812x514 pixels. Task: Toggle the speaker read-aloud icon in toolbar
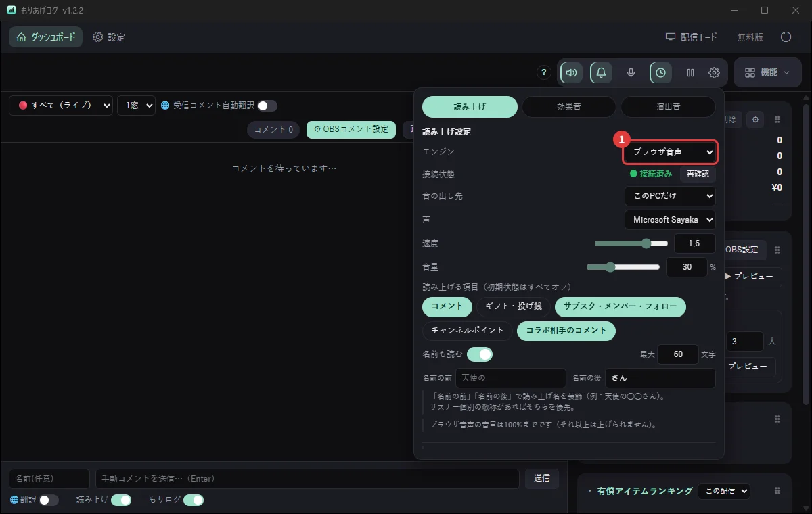click(572, 72)
